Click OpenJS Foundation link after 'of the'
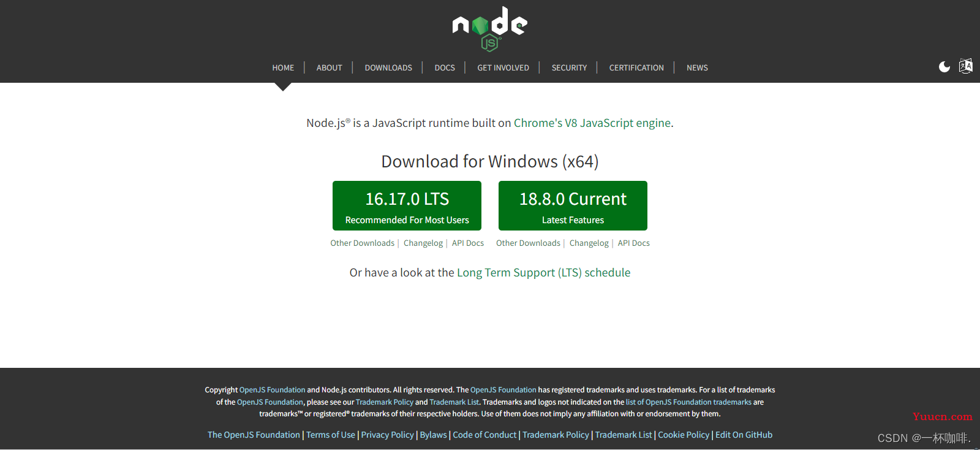980x450 pixels. click(x=270, y=402)
